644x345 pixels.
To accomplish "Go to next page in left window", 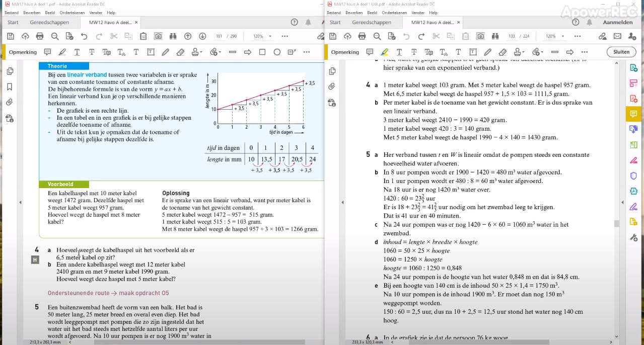I will tap(202, 36).
